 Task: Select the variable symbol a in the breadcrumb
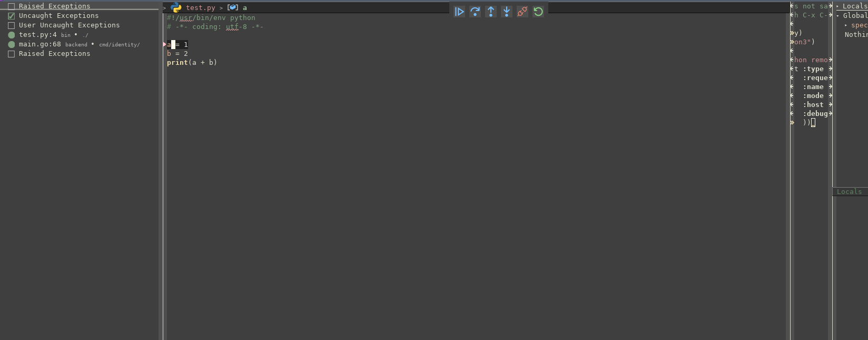point(244,8)
